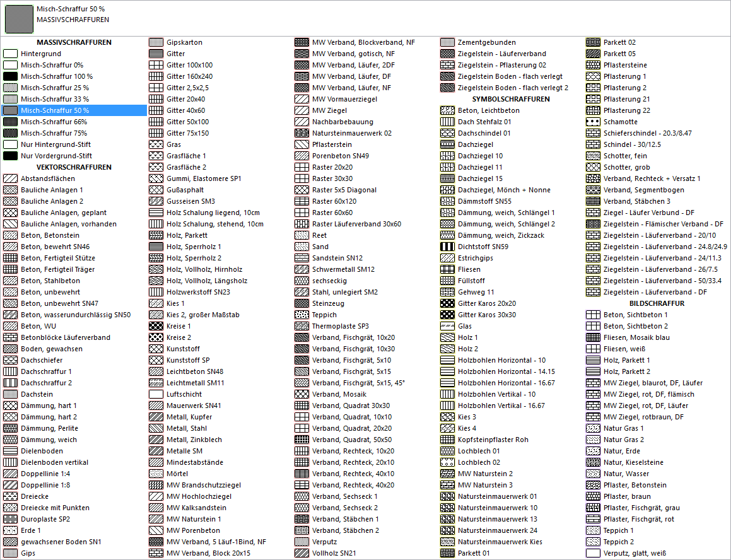Select the Betonblöcke Läuferverband icon
Image resolution: width=731 pixels, height=560 pixels.
tap(10, 337)
